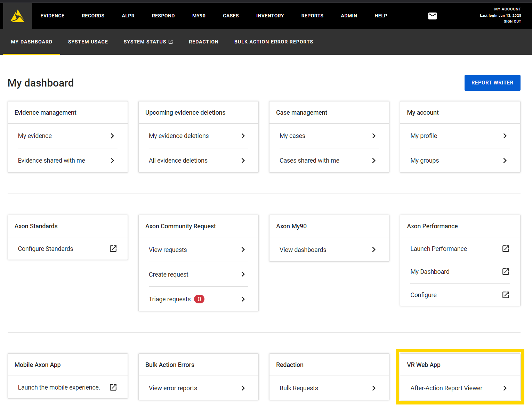Go to Bulk Action Error Reports tab

coord(274,42)
